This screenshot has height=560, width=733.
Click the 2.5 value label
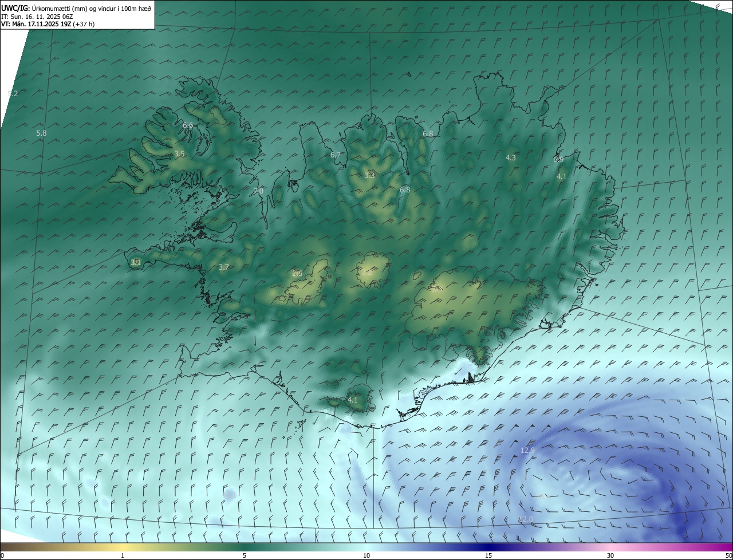(x=297, y=273)
